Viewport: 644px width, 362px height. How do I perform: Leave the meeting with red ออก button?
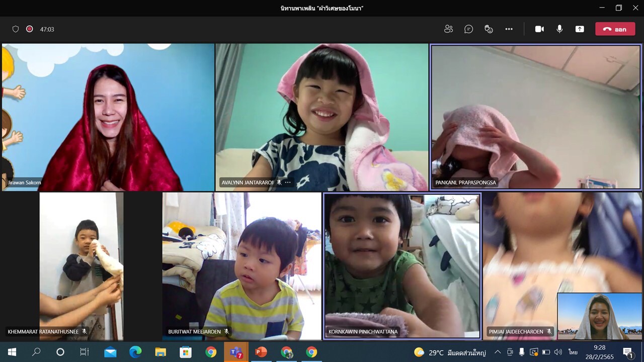pos(615,29)
